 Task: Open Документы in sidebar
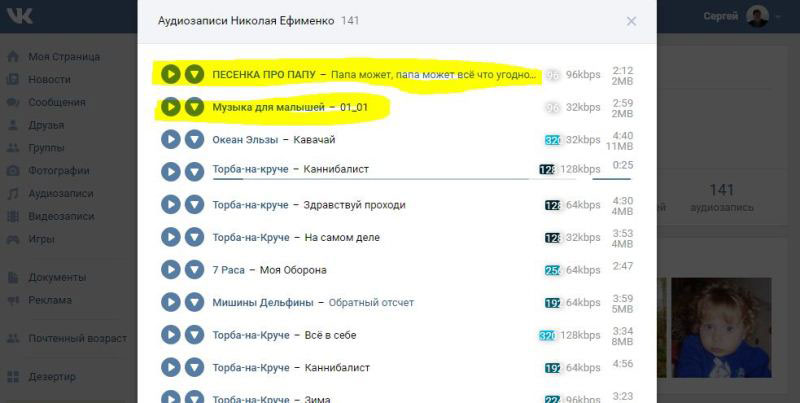point(57,278)
